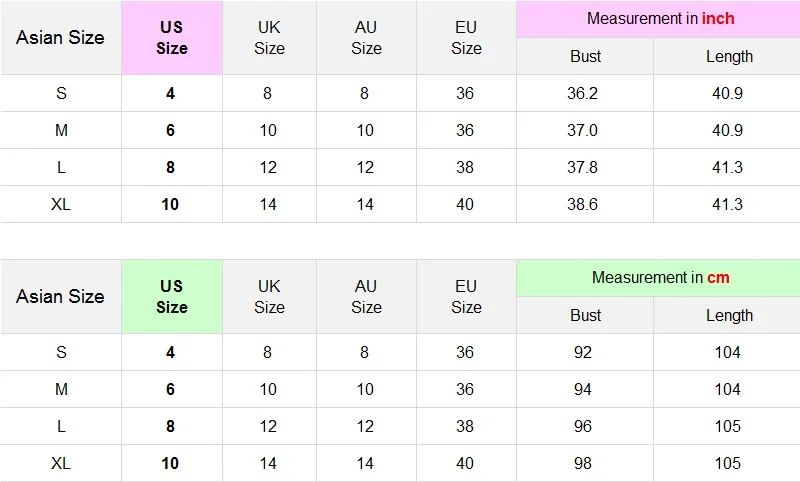Select the 37.8 bust measurement cell
The height and width of the screenshot is (482, 800).
point(585,167)
